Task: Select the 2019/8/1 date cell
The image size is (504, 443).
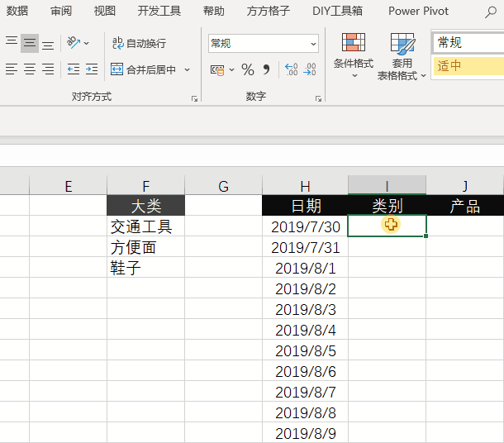Action: click(x=305, y=267)
